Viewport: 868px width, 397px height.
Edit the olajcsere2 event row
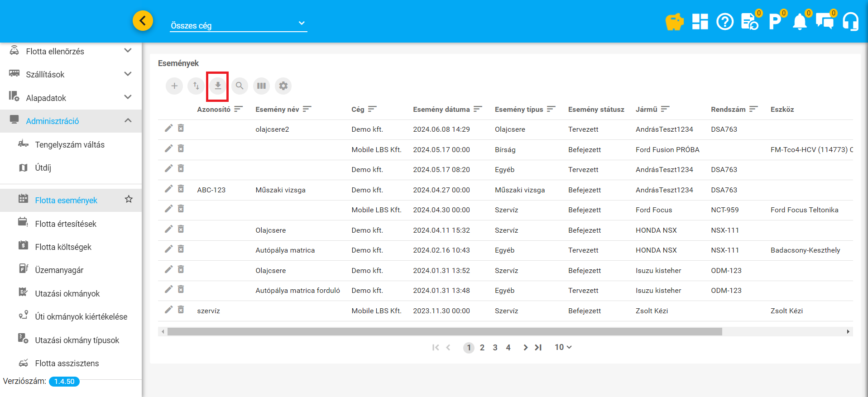(x=168, y=129)
